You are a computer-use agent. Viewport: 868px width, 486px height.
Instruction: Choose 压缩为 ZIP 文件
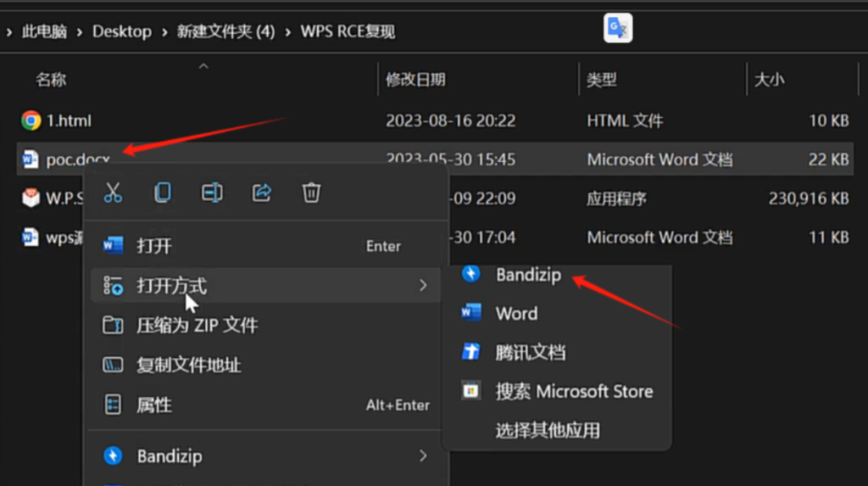(x=265, y=326)
